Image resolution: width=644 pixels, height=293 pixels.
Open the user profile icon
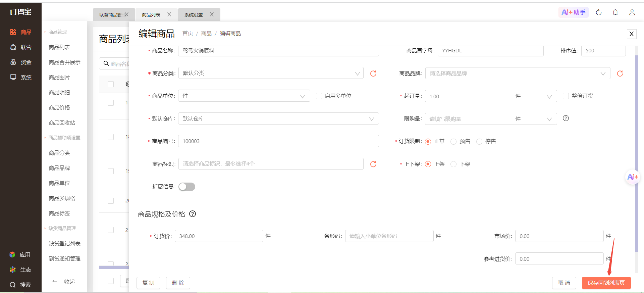(x=632, y=12)
